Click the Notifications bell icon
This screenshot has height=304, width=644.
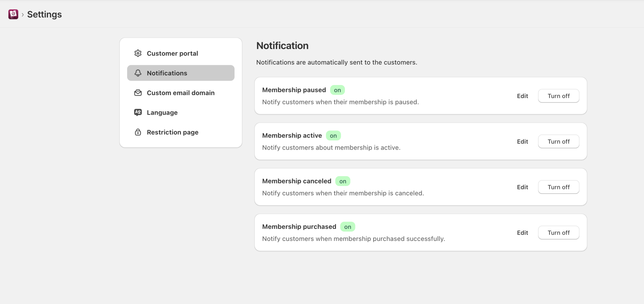pyautogui.click(x=138, y=73)
